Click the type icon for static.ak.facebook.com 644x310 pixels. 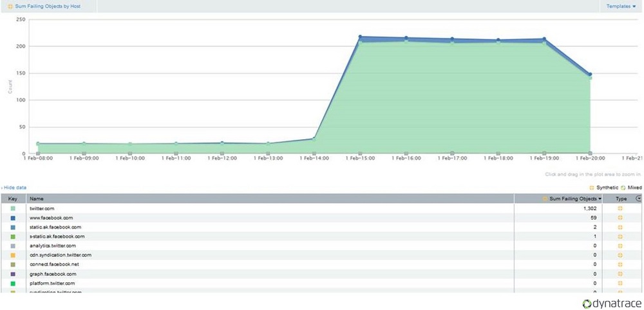click(620, 228)
